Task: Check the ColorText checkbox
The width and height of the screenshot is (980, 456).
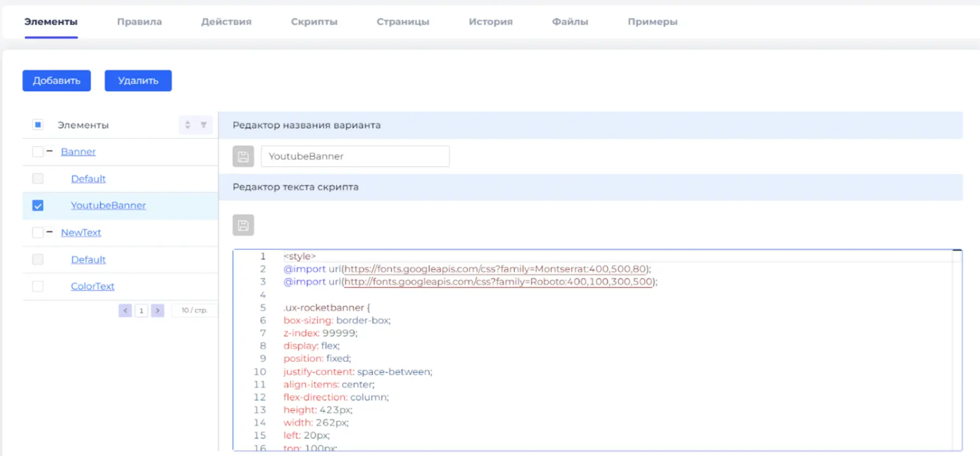Action: [38, 286]
